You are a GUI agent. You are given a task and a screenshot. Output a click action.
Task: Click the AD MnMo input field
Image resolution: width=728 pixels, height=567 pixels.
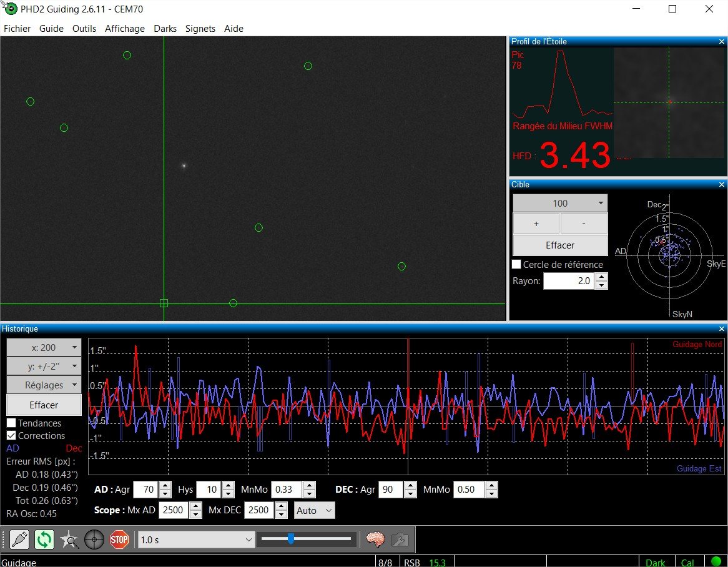click(287, 490)
